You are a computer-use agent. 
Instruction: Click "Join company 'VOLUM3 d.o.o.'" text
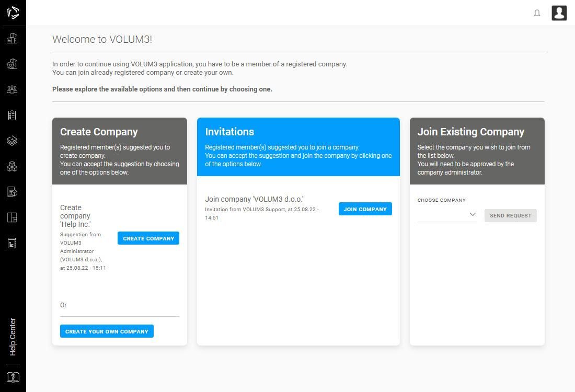click(254, 199)
